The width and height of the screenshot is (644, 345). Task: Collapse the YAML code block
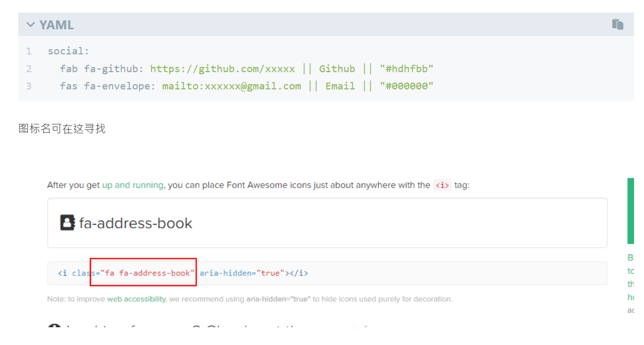click(x=30, y=25)
